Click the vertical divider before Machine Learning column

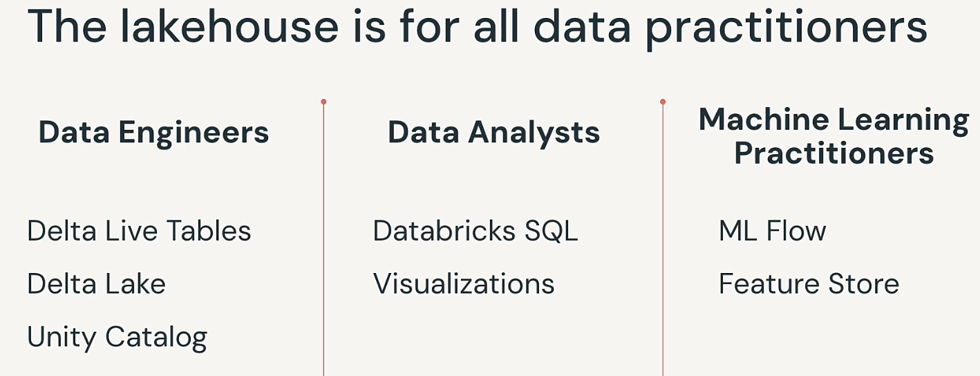[663, 238]
